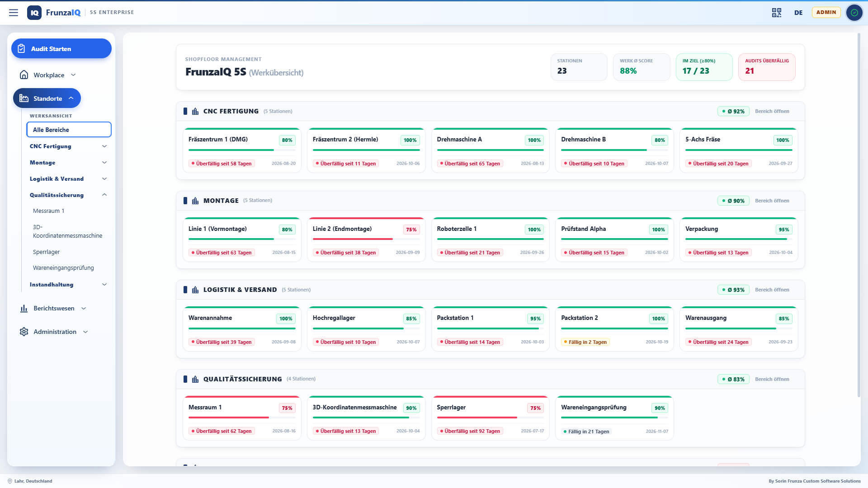Click the clipboard icon in Audit Starten
This screenshot has height=488, width=868.
[x=21, y=49]
